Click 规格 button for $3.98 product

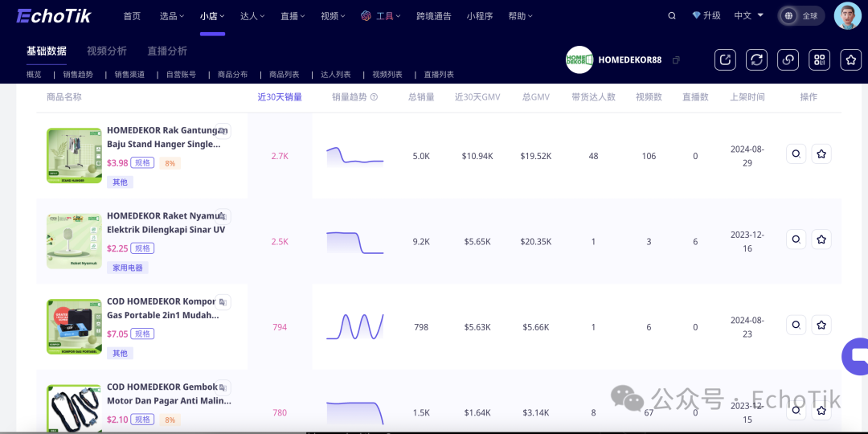(x=142, y=162)
